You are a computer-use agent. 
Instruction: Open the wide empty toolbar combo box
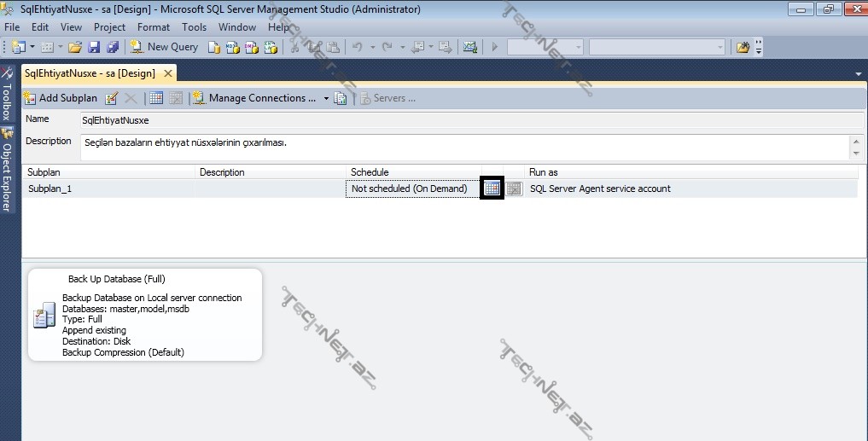coord(656,47)
